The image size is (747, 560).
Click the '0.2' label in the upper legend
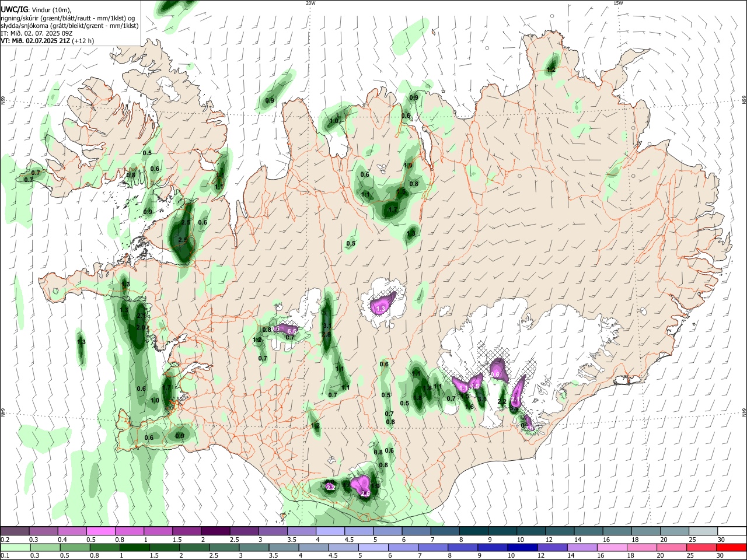[x=5, y=540]
